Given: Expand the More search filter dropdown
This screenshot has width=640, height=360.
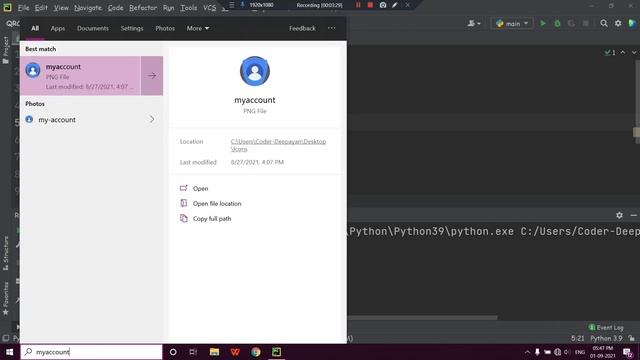Looking at the screenshot, I should coord(198,28).
